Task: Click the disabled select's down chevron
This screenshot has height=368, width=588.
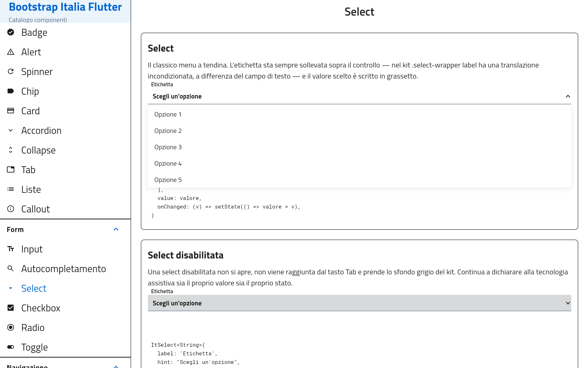Action: pyautogui.click(x=568, y=303)
